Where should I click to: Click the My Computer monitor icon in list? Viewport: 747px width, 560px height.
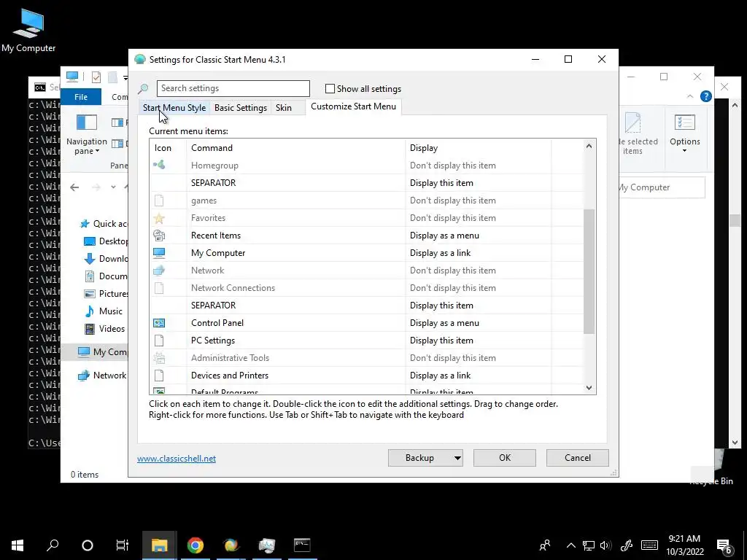[x=159, y=253]
